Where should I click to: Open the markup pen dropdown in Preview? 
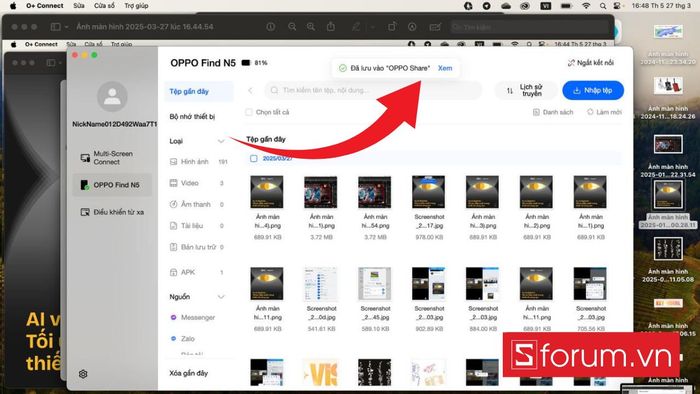point(373,27)
